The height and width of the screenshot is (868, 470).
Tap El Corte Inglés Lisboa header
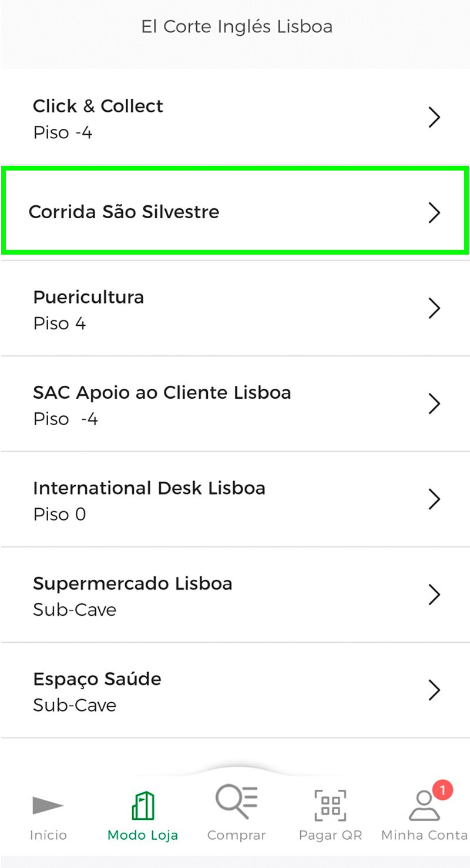click(x=236, y=26)
